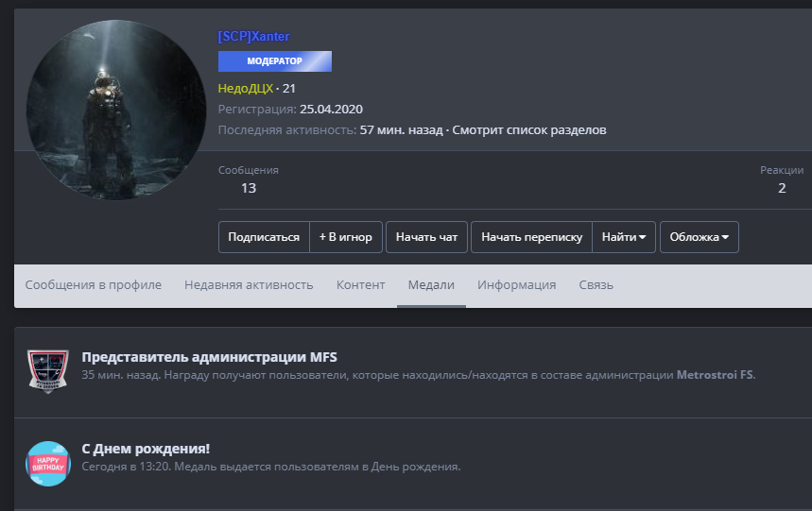Click the НедоДЦХ user title
The image size is (812, 511).
tap(246, 89)
